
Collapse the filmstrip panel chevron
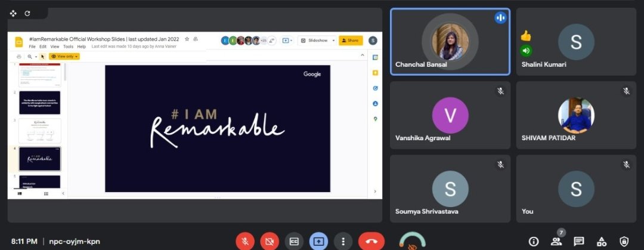point(63,193)
